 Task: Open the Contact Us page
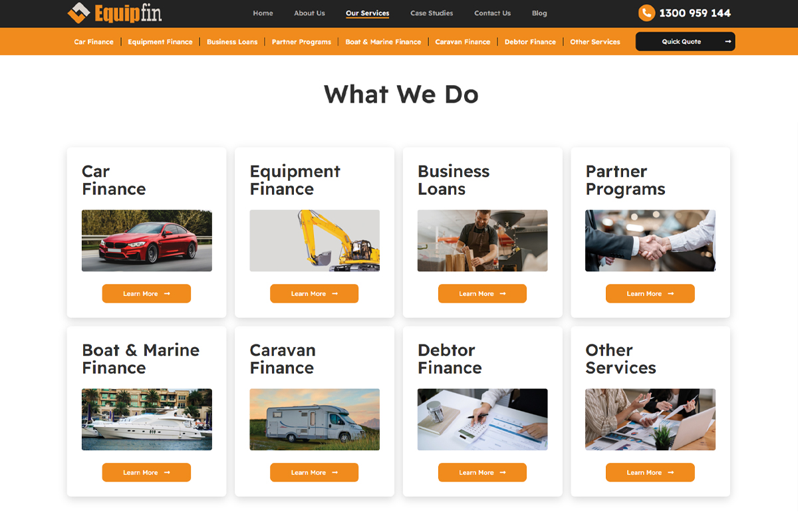[492, 13]
